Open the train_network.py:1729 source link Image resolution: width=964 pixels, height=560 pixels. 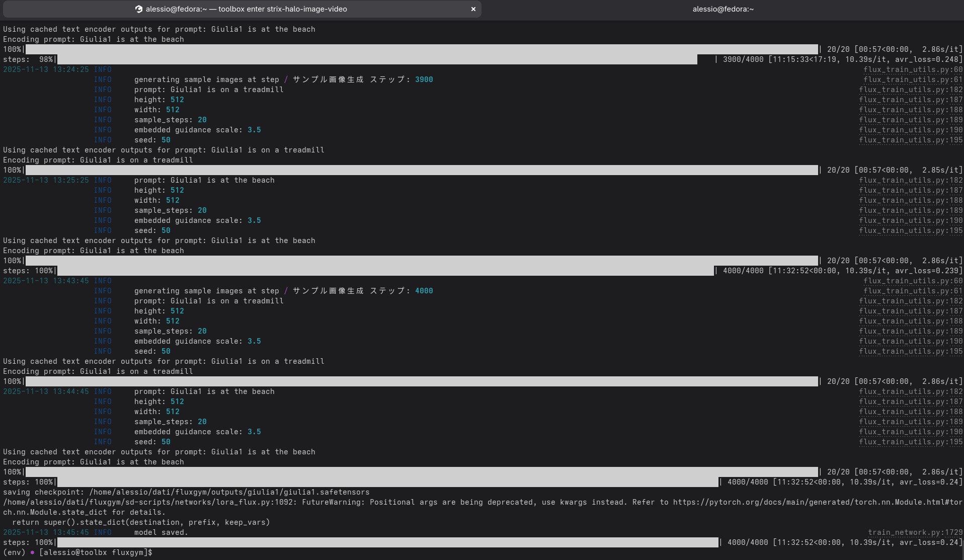[x=915, y=532]
